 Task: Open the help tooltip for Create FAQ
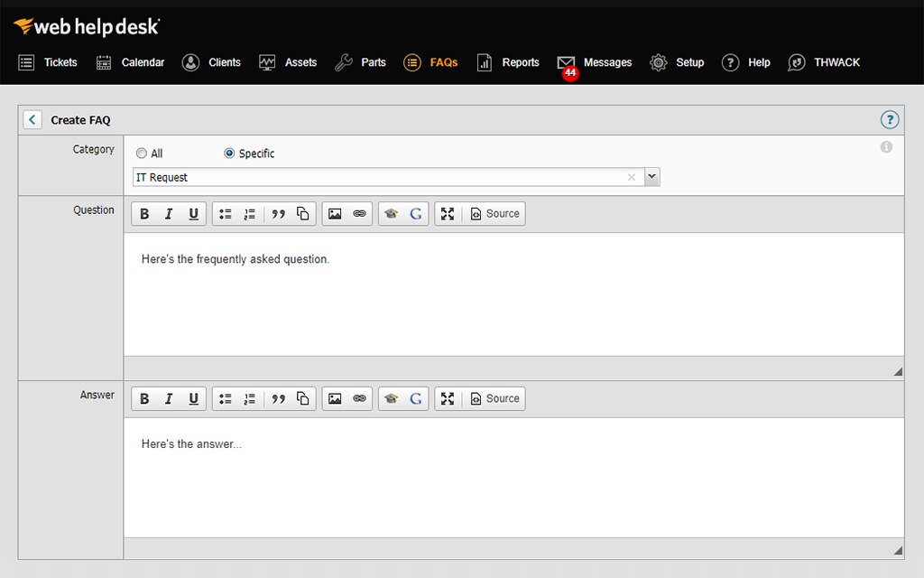pos(890,119)
